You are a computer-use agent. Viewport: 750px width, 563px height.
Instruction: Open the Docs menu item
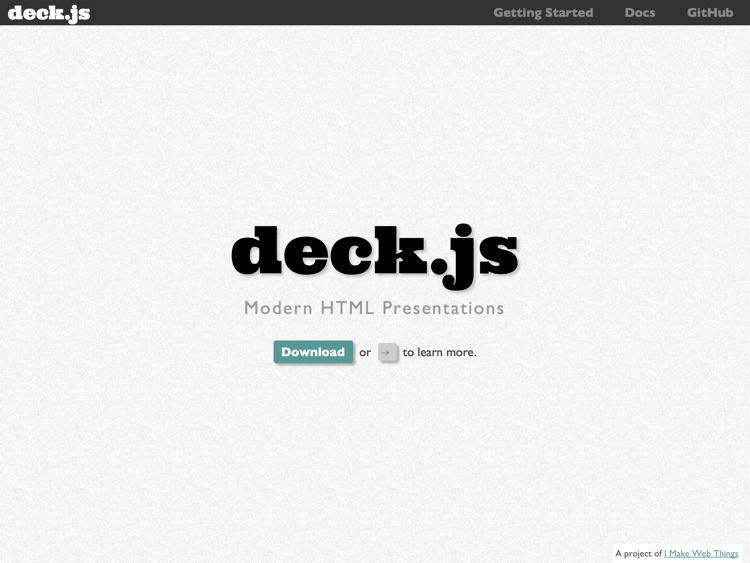point(640,13)
